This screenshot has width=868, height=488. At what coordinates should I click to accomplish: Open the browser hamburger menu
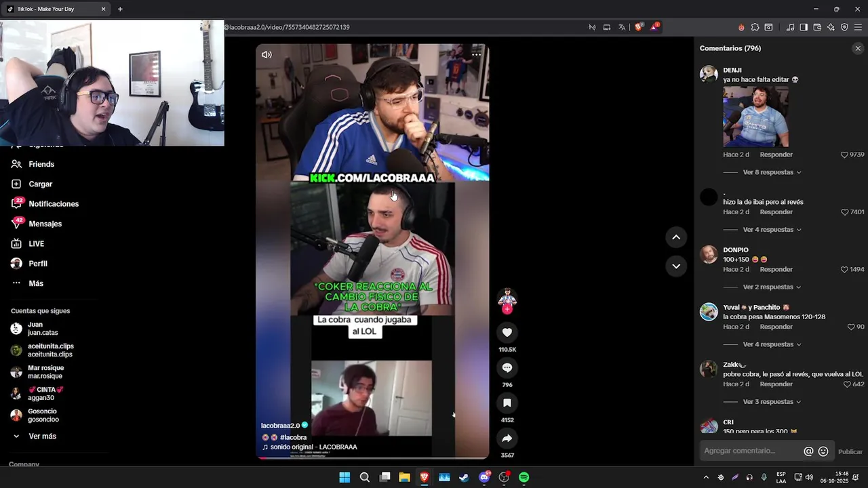tap(858, 27)
